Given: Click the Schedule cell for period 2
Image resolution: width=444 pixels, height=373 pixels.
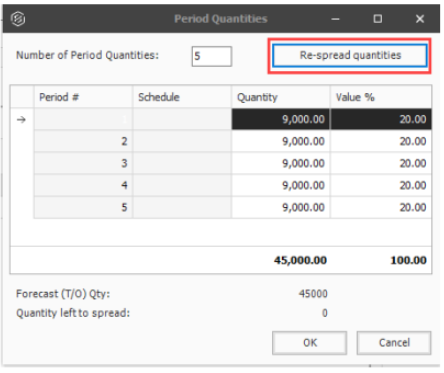Looking at the screenshot, I should point(182,141).
